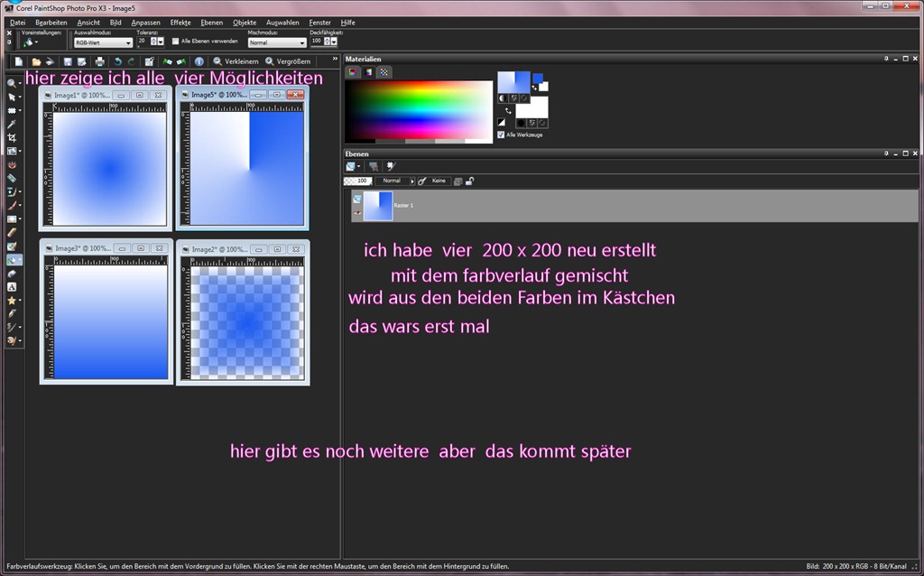Open the Ebenen menu

point(211,23)
